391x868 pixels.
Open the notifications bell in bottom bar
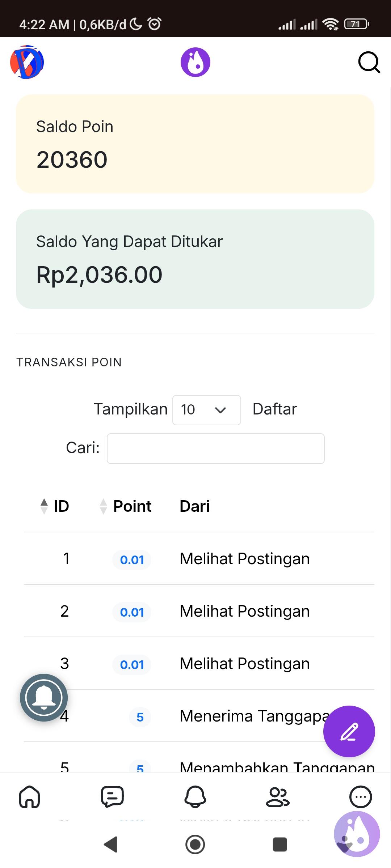click(x=195, y=797)
